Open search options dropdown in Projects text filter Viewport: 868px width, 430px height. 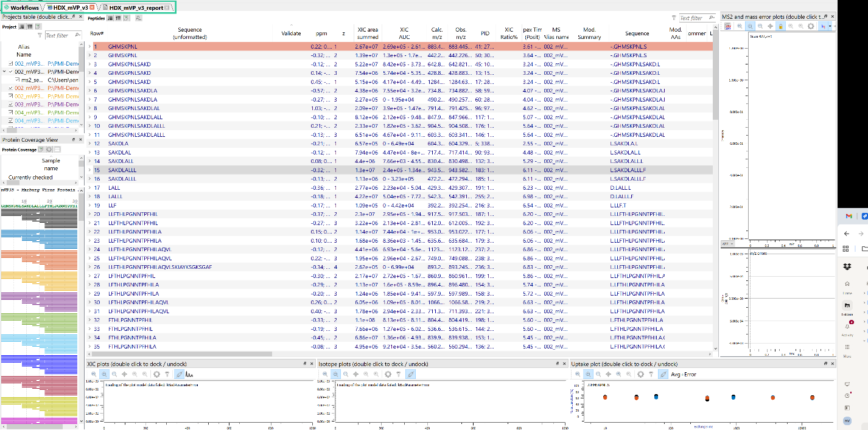78,35
